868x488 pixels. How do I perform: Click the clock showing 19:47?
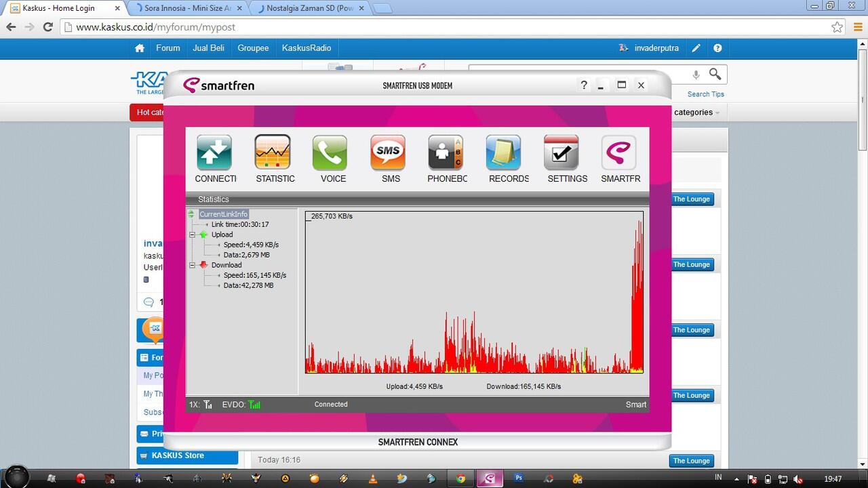click(833, 479)
